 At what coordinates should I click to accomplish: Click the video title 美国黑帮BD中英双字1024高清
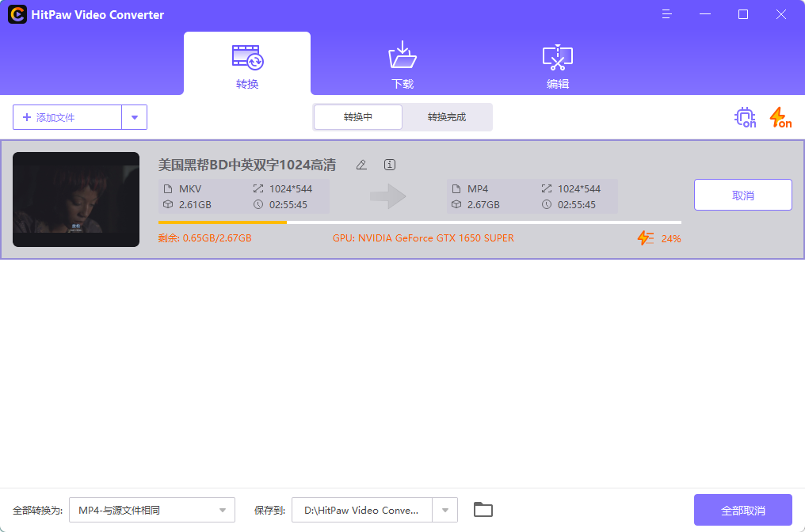point(247,165)
